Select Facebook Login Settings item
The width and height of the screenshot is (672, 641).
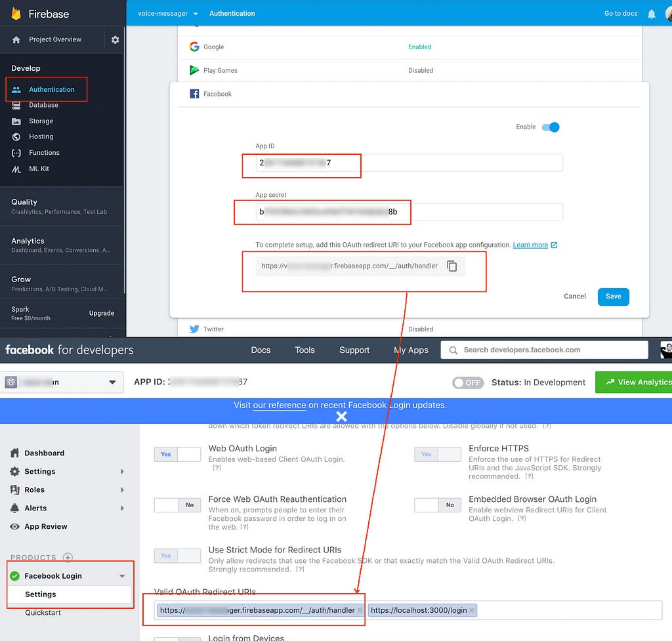[70, 594]
